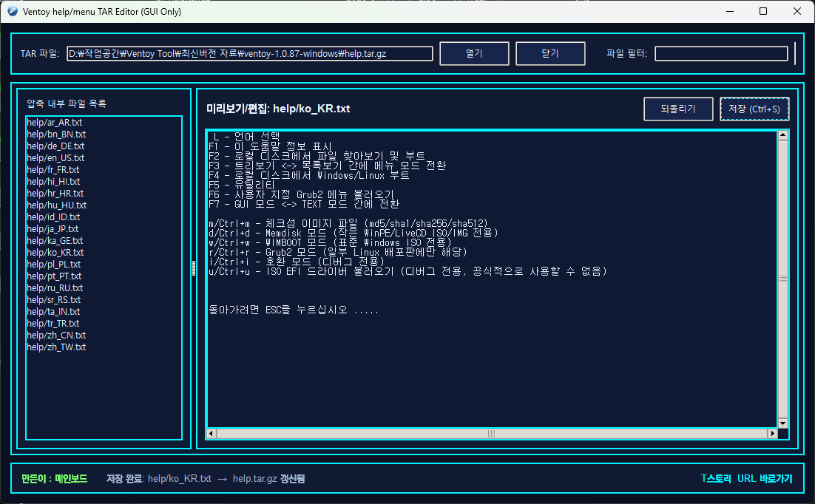Select help/hu_HU.txt in the file list

point(57,205)
